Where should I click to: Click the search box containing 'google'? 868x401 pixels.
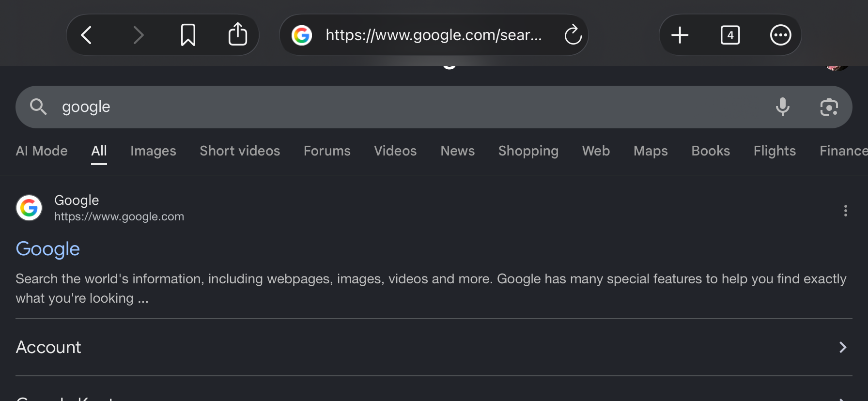434,107
